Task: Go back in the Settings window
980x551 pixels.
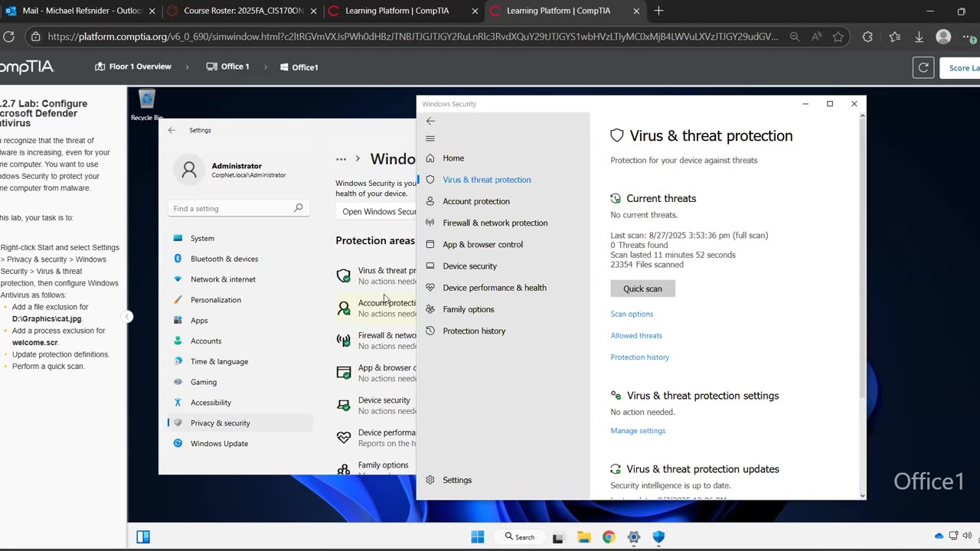Action: click(171, 130)
